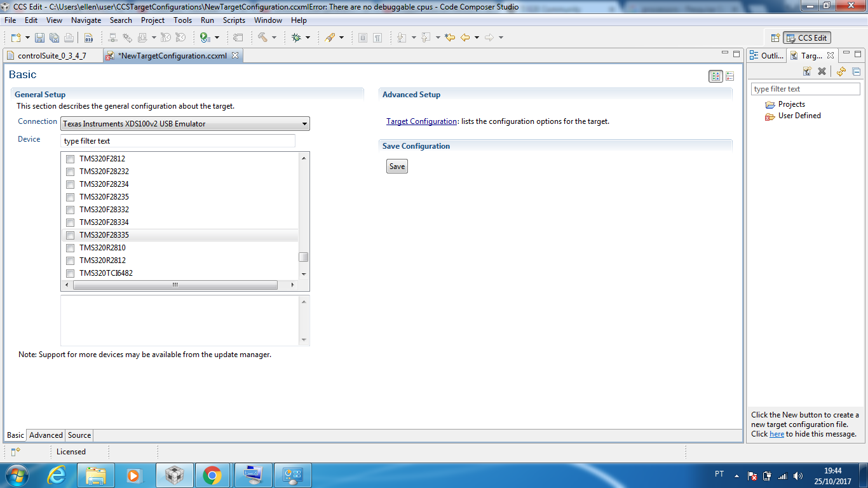This screenshot has width=868, height=488.
Task: Click the Save button under Save Configuration
Action: (397, 166)
